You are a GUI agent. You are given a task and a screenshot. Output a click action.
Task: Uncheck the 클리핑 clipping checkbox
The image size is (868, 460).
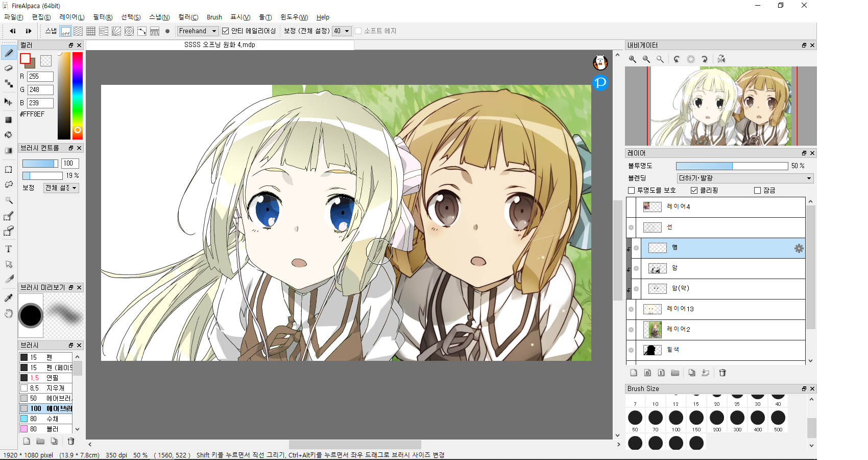(x=694, y=190)
